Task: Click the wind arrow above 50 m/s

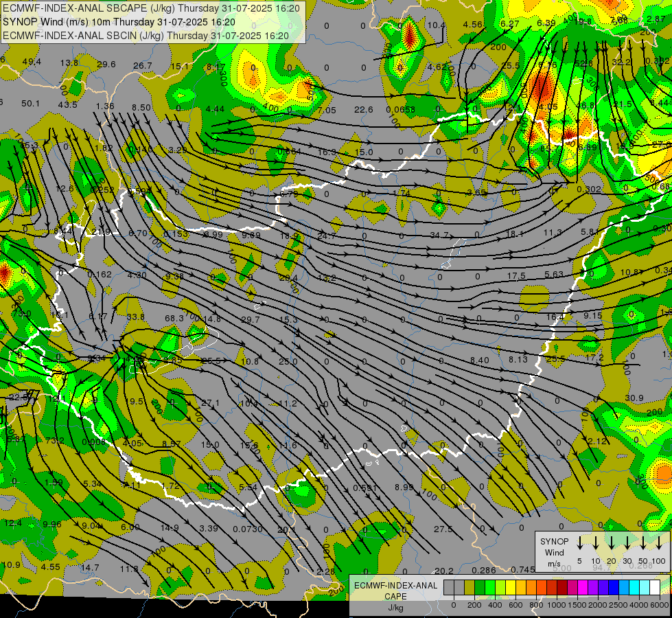Action: (x=643, y=542)
